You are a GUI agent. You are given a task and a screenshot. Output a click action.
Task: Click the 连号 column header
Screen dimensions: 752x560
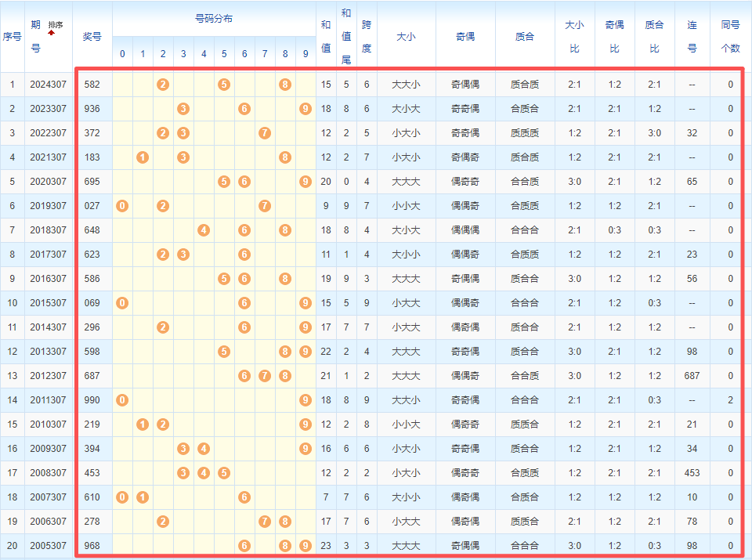click(692, 37)
